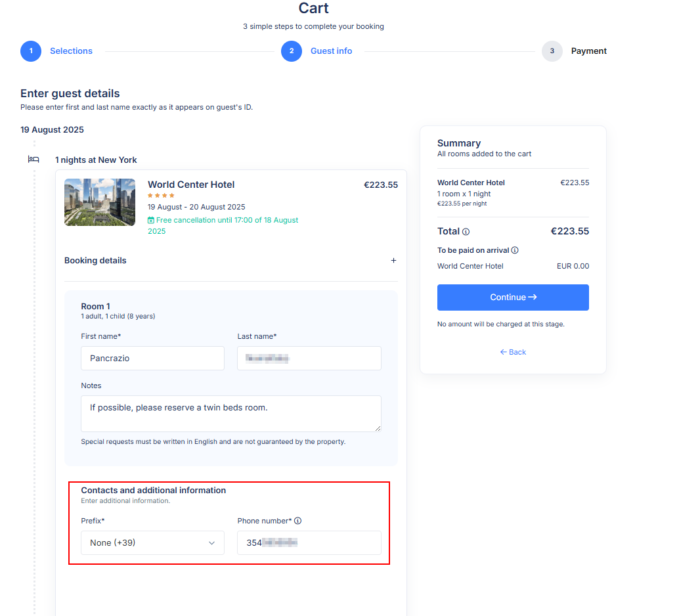The width and height of the screenshot is (679, 616).
Task: Click the step 1 circle
Action: 31,51
